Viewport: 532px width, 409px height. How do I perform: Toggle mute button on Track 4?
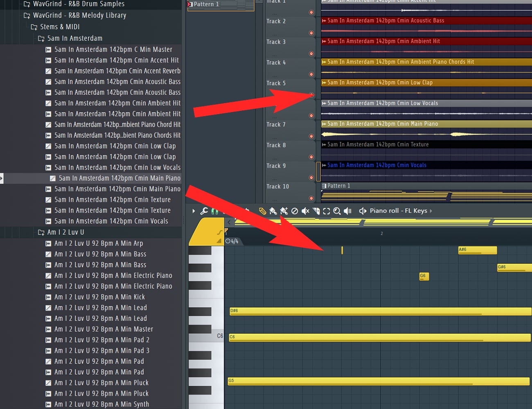311,74
